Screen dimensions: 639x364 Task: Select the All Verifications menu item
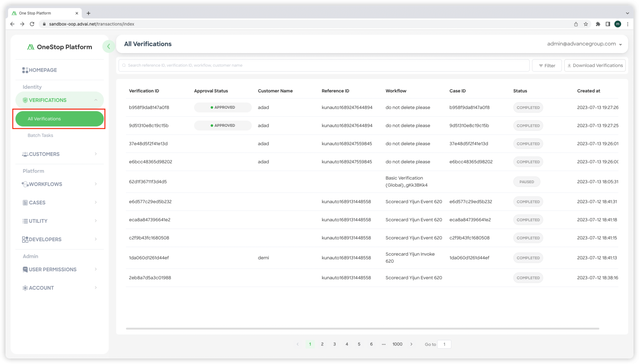click(x=59, y=119)
